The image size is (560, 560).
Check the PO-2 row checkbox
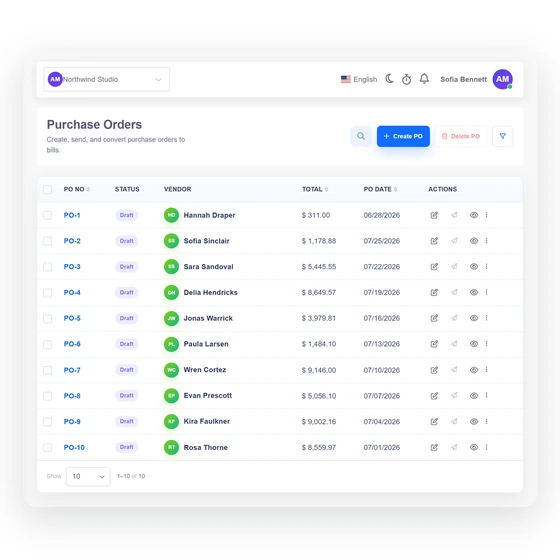click(47, 241)
